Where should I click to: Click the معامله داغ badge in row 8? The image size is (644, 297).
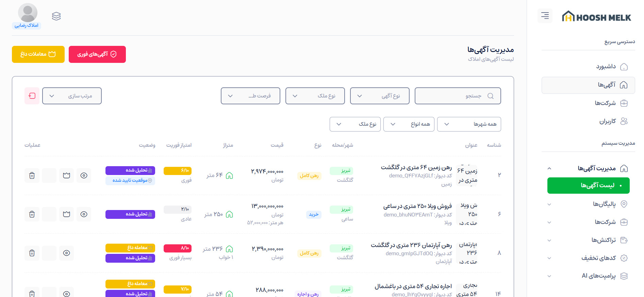pyautogui.click(x=130, y=248)
